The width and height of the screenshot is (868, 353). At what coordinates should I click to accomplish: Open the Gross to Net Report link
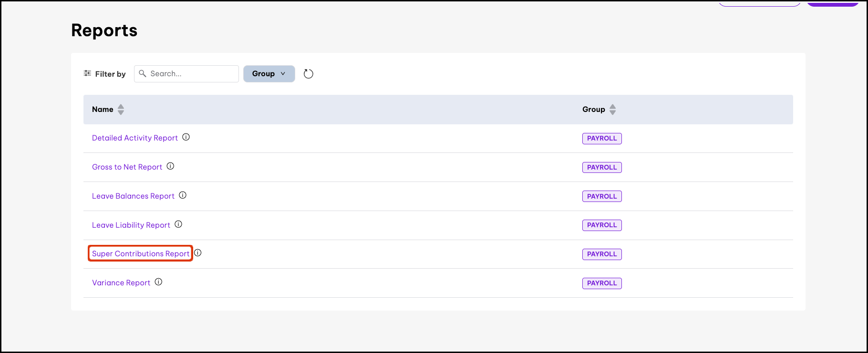click(x=127, y=167)
